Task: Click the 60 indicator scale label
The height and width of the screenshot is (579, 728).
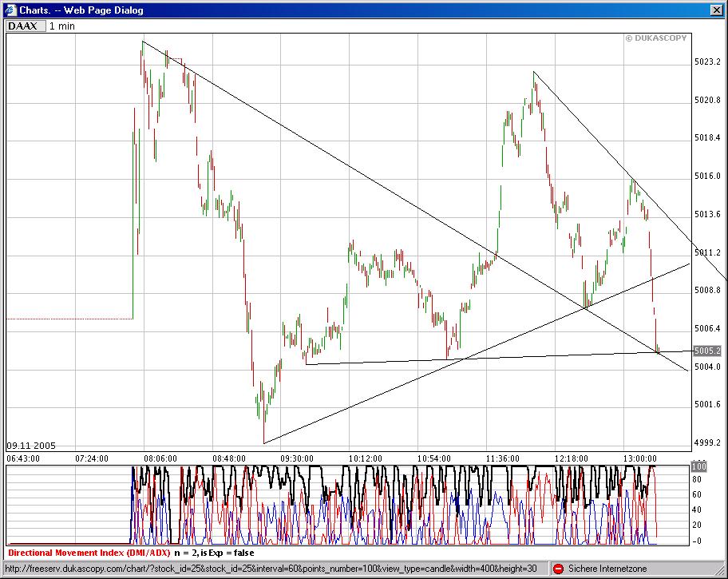Action: pos(697,494)
